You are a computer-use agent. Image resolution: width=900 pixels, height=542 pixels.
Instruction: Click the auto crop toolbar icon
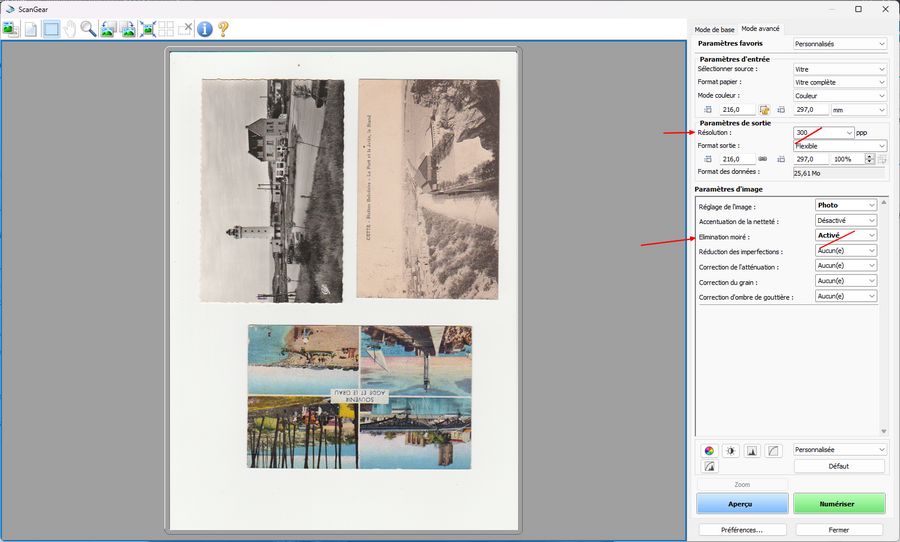pos(147,29)
